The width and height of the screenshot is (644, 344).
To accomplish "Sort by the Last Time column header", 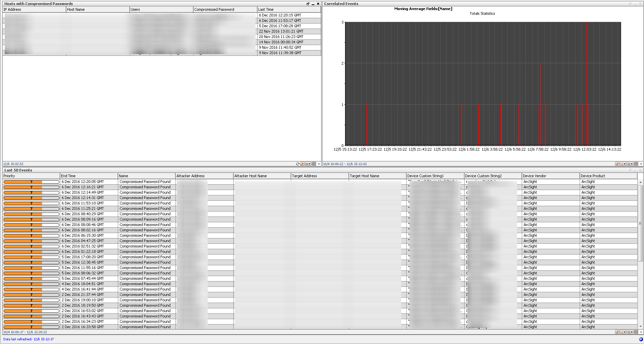I will [x=289, y=9].
